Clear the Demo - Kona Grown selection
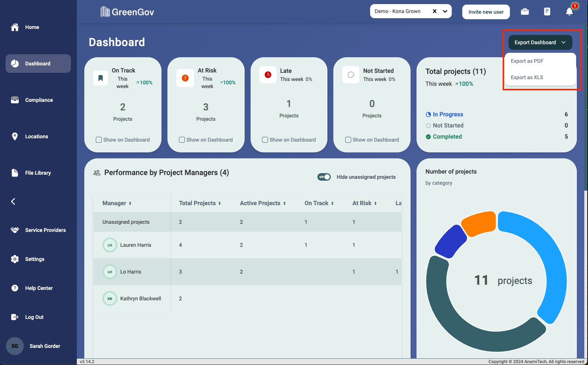The height and width of the screenshot is (365, 588). 435,11
